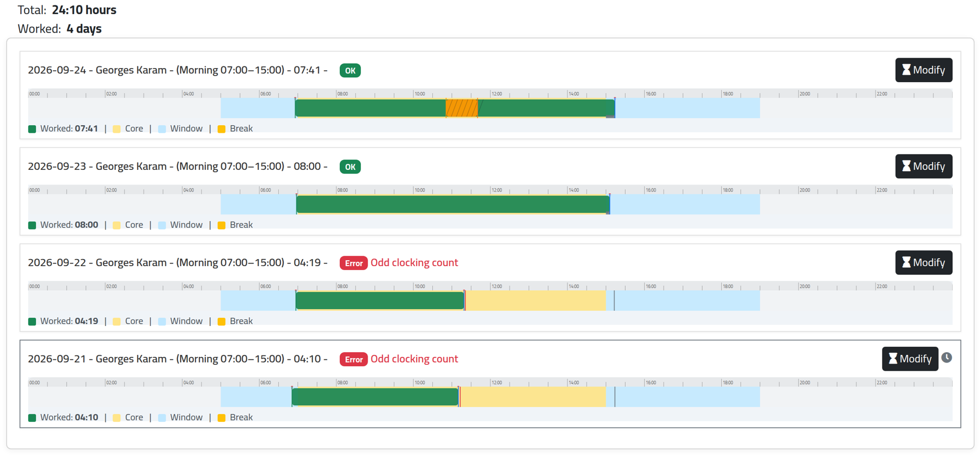The image size is (980, 455).
Task: Click the 2026-09-24 Georges Karam heading
Action: [177, 70]
